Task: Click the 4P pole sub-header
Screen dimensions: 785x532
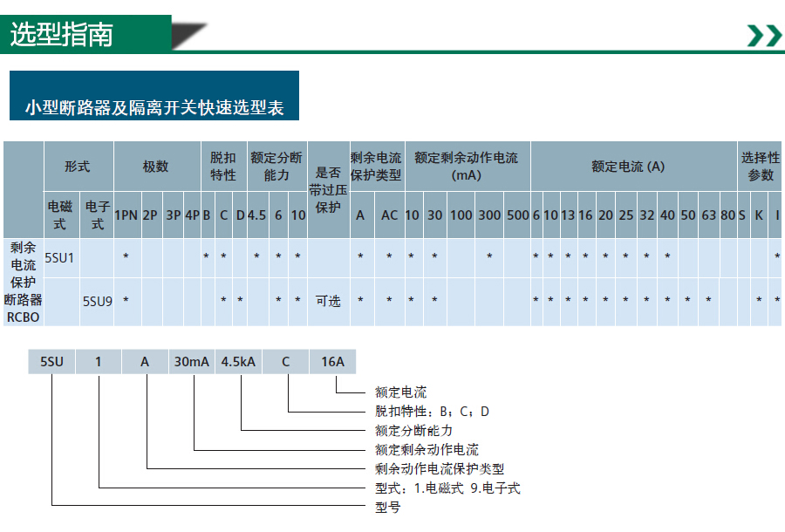Action: 192,215
